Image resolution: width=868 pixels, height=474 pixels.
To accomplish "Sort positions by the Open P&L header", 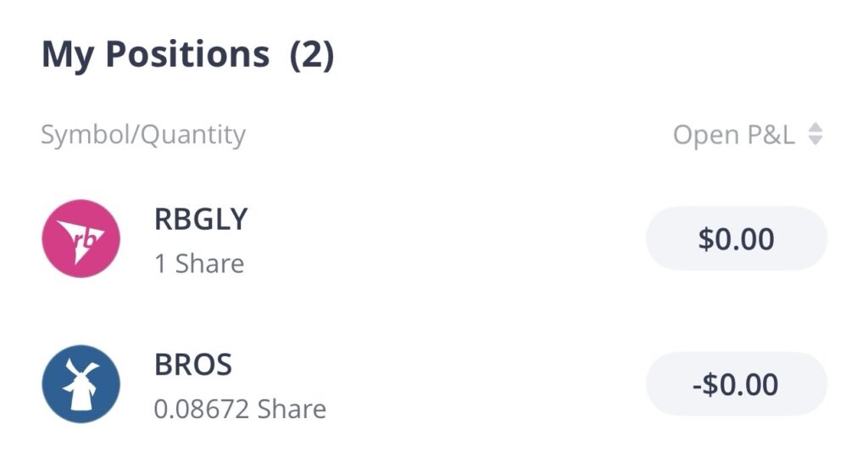I will [734, 134].
